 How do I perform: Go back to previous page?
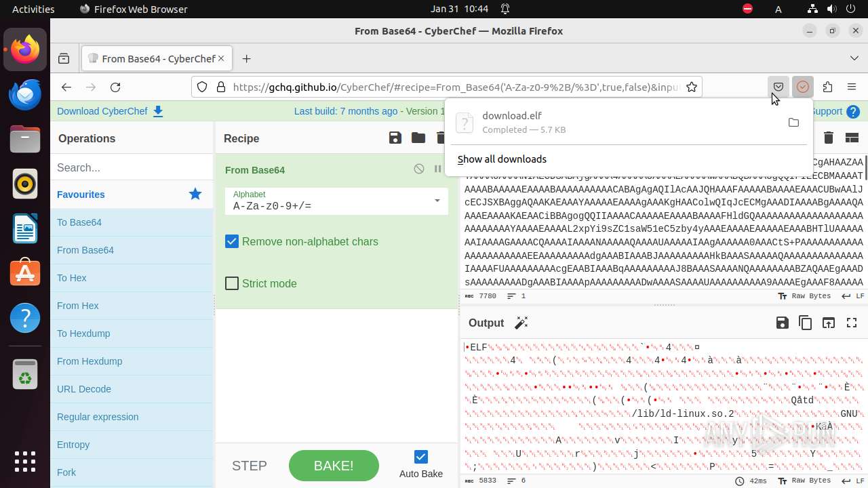[66, 87]
